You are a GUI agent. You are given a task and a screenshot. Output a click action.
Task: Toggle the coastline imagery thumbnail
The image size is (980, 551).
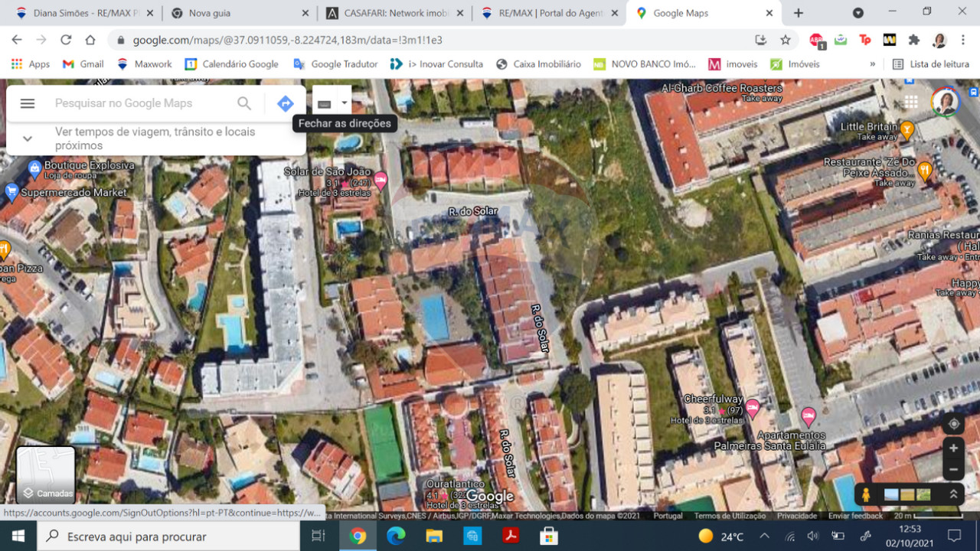(x=891, y=494)
